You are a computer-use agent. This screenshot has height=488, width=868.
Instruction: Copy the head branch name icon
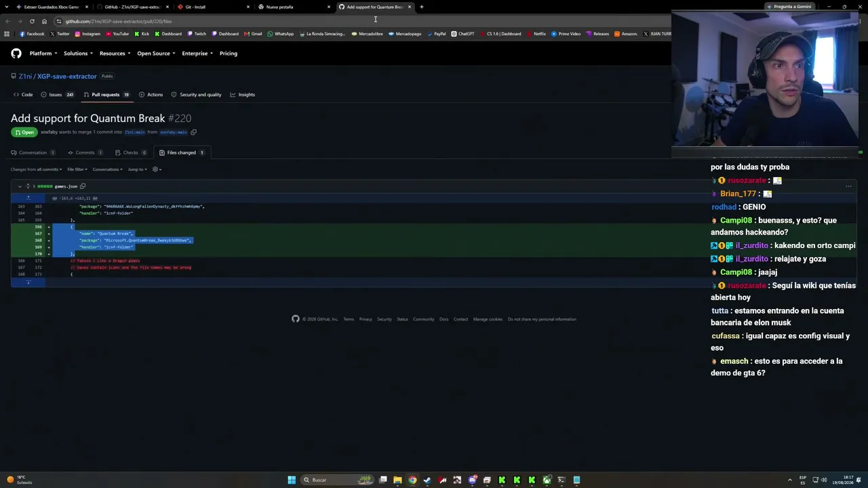[193, 132]
